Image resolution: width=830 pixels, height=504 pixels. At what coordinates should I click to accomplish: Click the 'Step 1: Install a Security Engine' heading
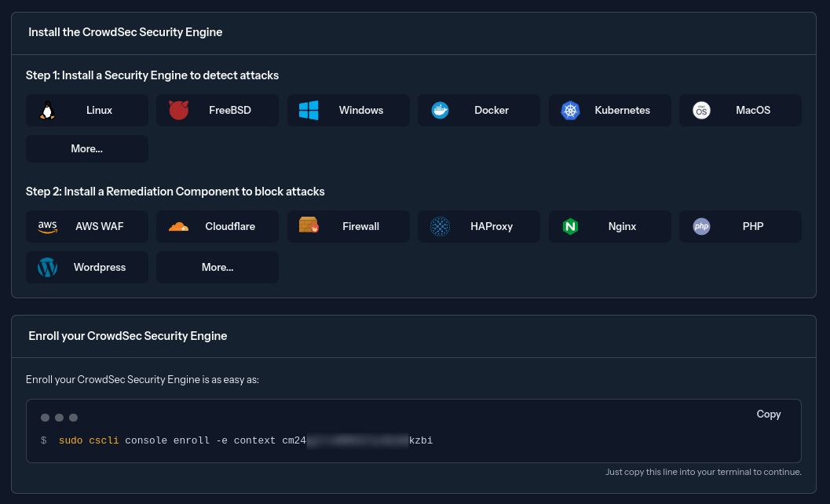pyautogui.click(x=152, y=75)
